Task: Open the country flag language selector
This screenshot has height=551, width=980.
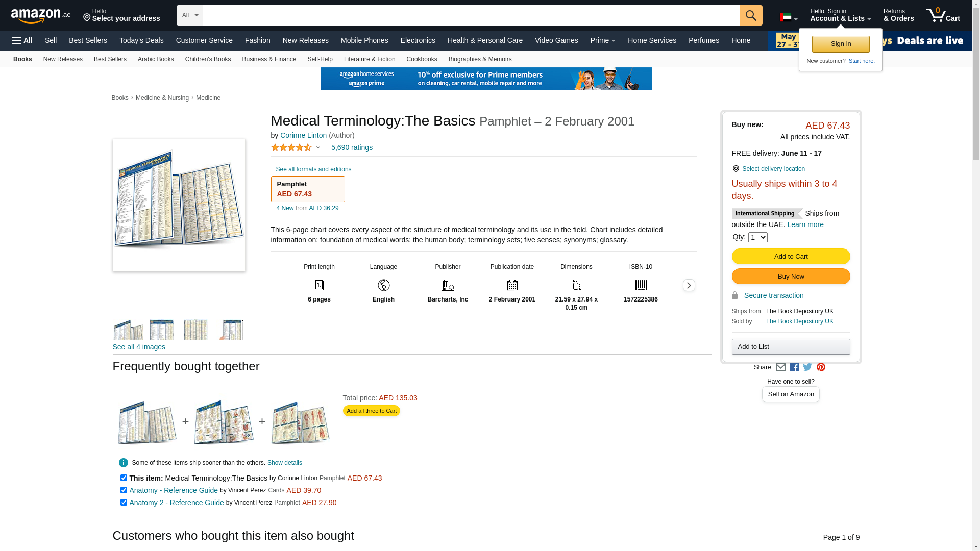Action: point(788,18)
